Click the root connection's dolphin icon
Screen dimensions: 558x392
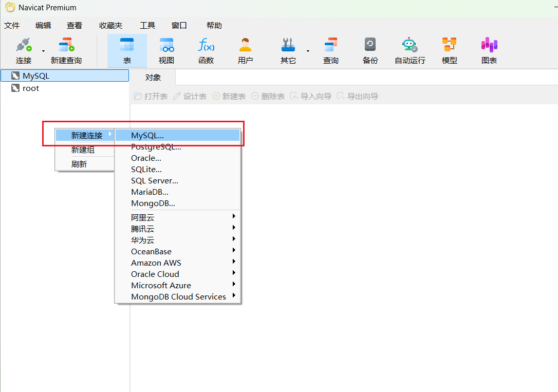point(15,88)
